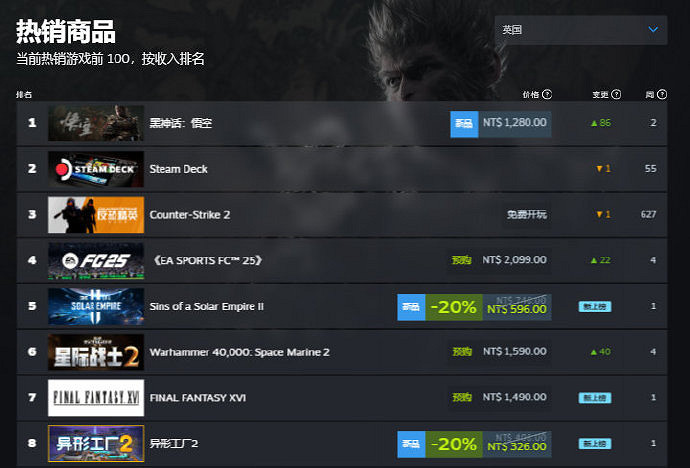Image resolution: width=690 pixels, height=468 pixels.
Task: Click the 新上榜 badge on FINAL FANTASY XVI row
Action: pyautogui.click(x=595, y=398)
